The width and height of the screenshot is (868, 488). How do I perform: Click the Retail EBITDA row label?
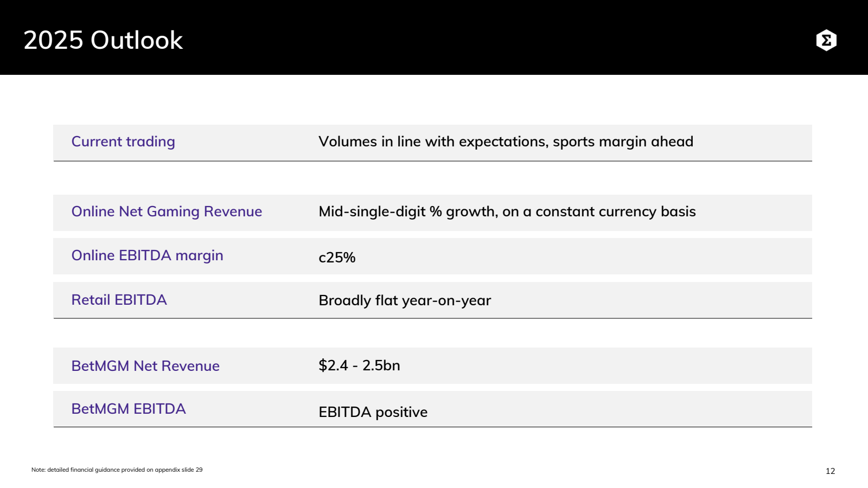pos(119,300)
